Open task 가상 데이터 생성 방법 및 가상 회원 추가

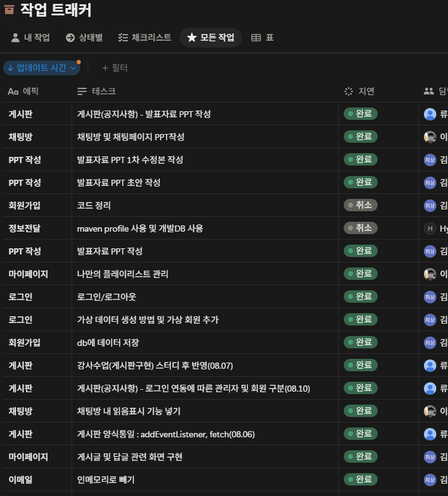pyautogui.click(x=147, y=319)
